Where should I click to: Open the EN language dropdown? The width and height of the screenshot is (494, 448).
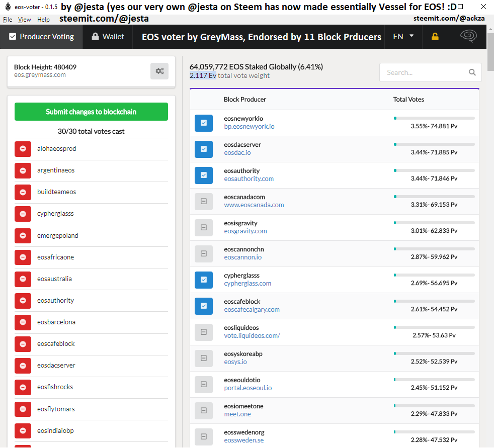click(403, 37)
